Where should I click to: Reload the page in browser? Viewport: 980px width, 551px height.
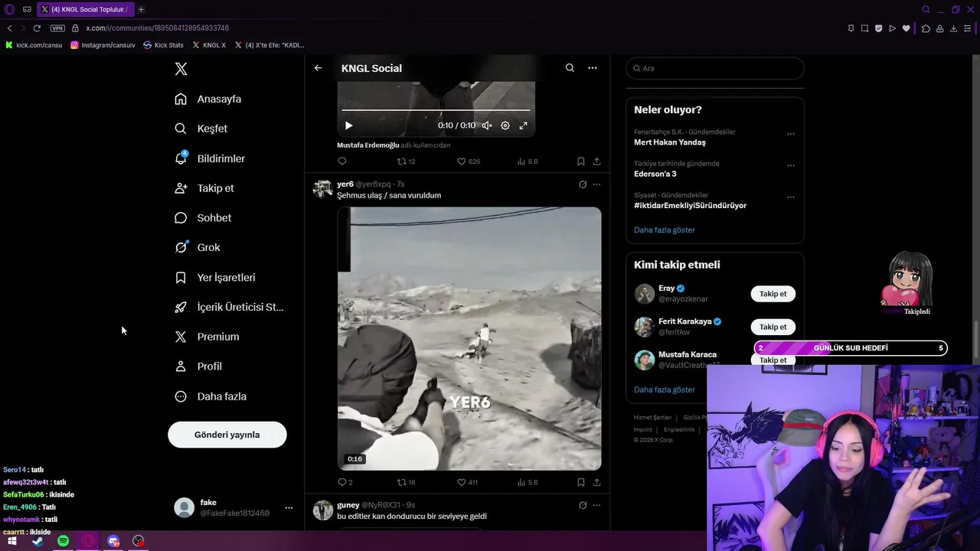[x=37, y=28]
